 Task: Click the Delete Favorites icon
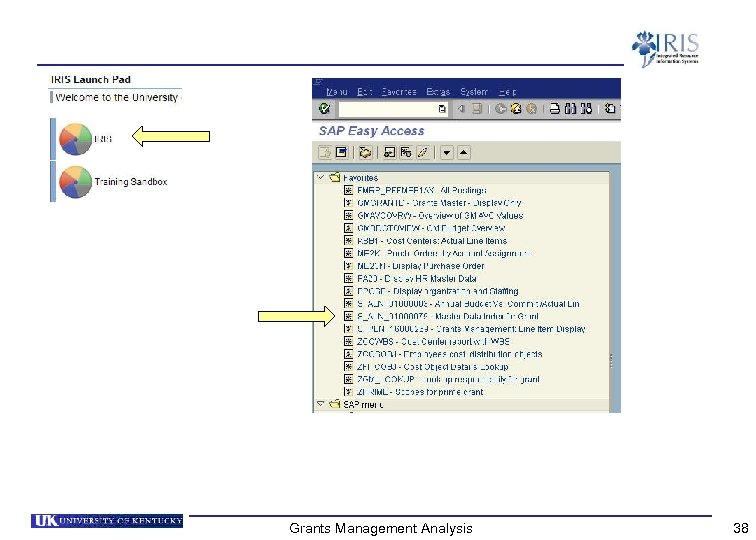[x=406, y=153]
